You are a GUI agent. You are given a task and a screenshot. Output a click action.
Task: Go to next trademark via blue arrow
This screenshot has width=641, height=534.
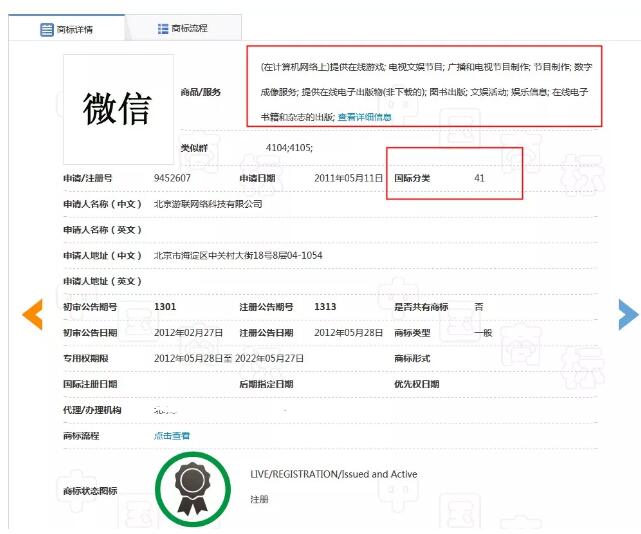[x=628, y=314]
